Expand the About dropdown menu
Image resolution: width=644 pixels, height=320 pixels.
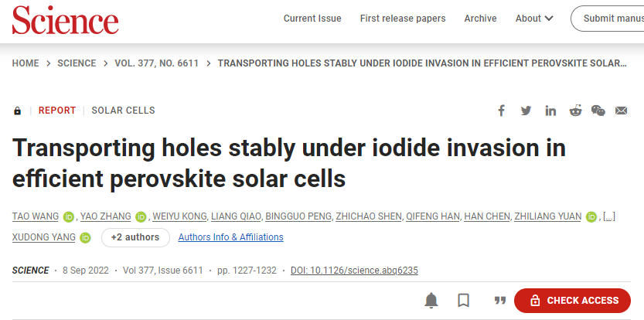tap(534, 19)
